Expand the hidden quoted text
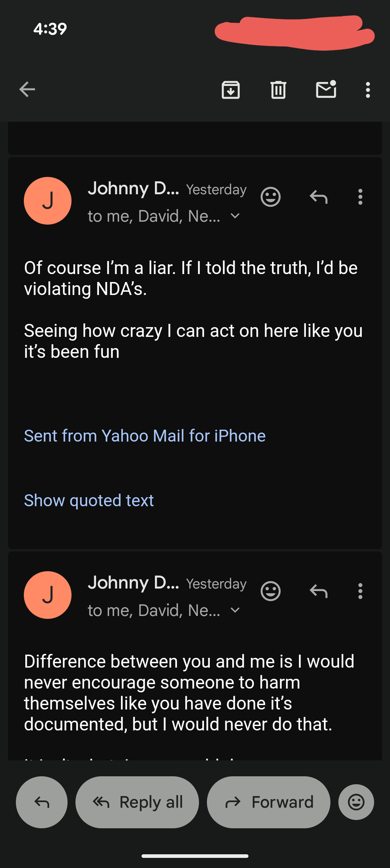Image resolution: width=390 pixels, height=868 pixels. coord(89,500)
